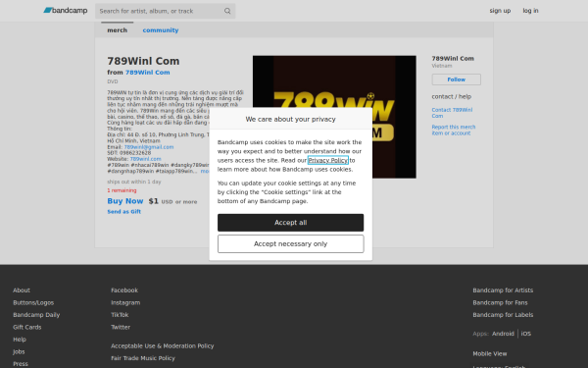Viewport: 588px width, 368px height.
Task: Open the 789Winl Com artist link after 'from'
Action: [x=147, y=72]
